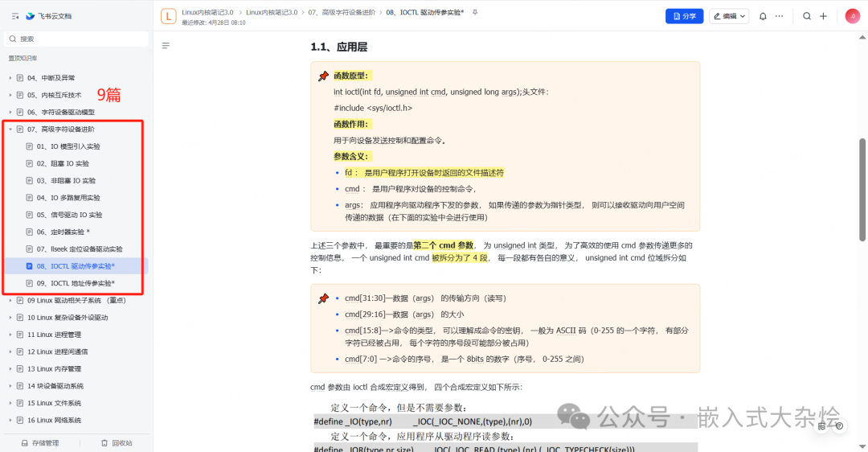Click the blue 分享 button
This screenshot has width=868, height=452.
684,16
